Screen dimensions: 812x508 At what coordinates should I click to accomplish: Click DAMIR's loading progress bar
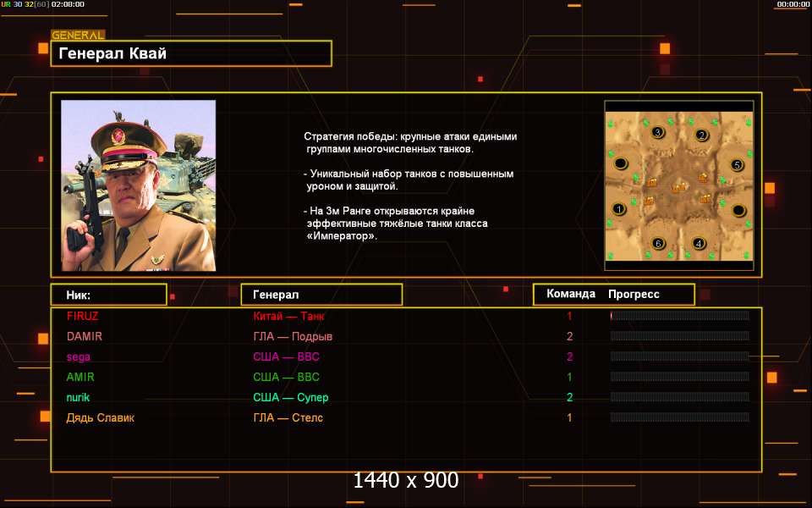(679, 336)
